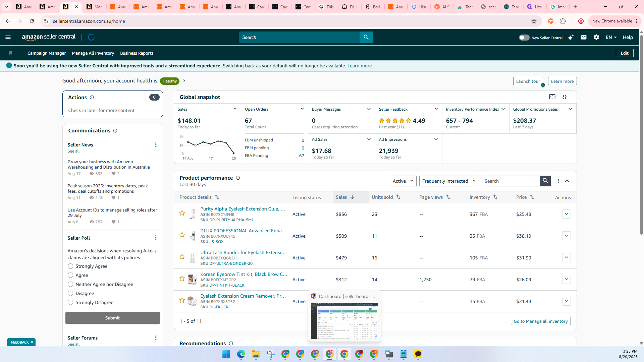Screen dimensions: 644x362
Task: Favorite the Purity Alpha Eyelash Glue star
Action: click(182, 213)
